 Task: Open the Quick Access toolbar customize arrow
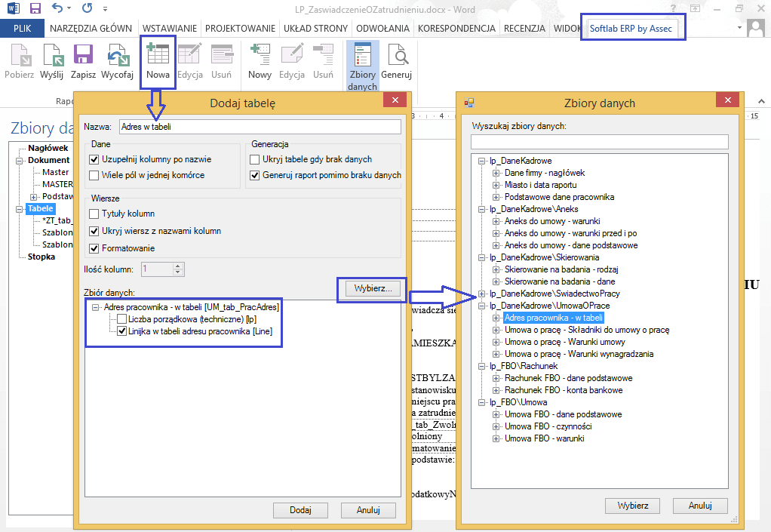tap(105, 8)
